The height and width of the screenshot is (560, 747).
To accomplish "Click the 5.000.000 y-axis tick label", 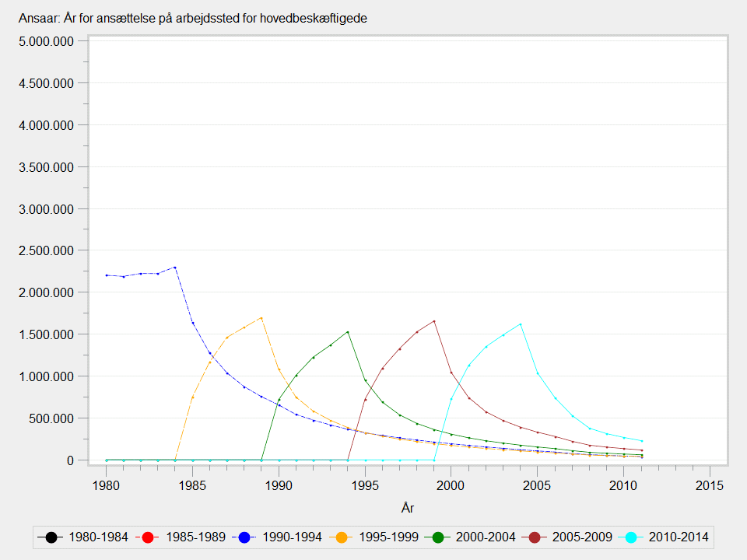I will [x=51, y=41].
